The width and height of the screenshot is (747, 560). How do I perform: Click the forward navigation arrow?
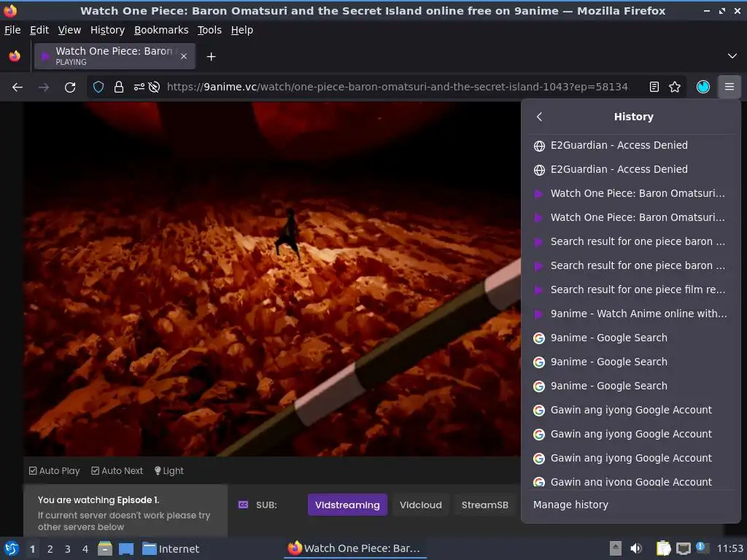44,87
